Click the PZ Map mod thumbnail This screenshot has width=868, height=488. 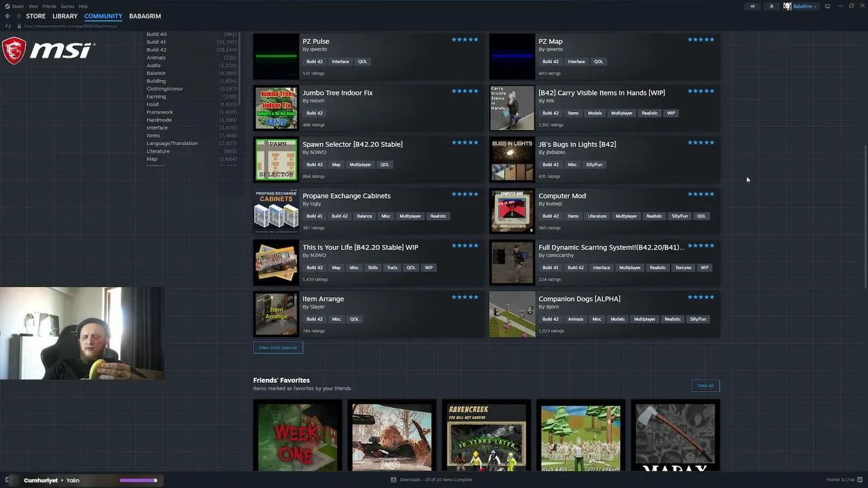tap(512, 56)
